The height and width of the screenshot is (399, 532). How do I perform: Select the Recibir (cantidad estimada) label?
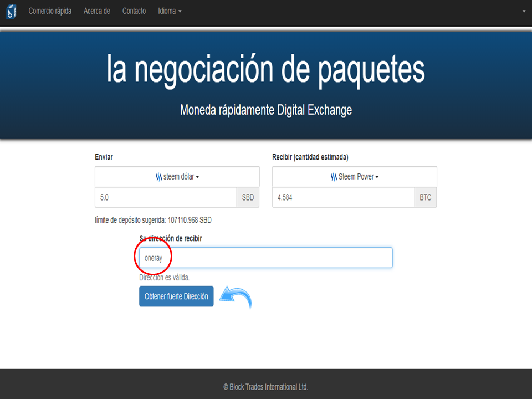pos(310,157)
